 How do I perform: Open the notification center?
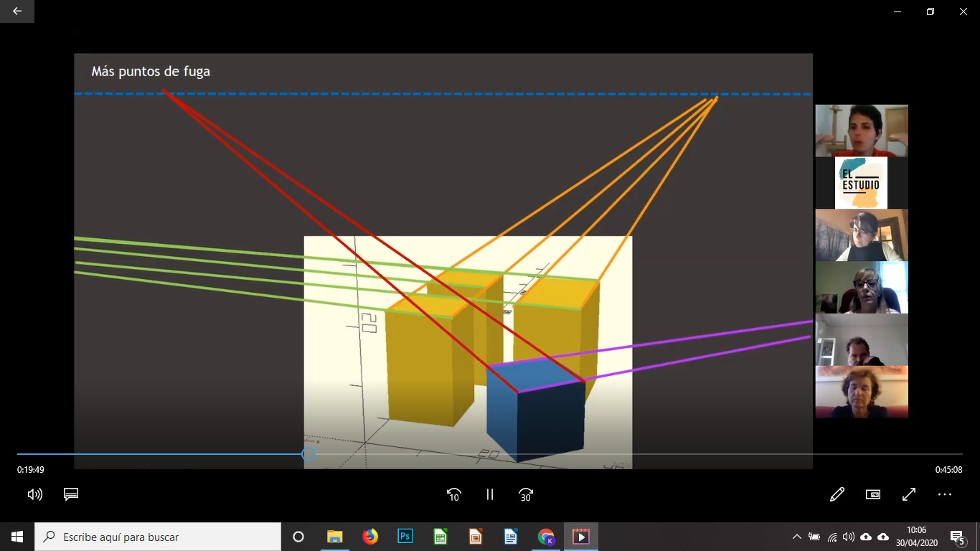pos(957,537)
